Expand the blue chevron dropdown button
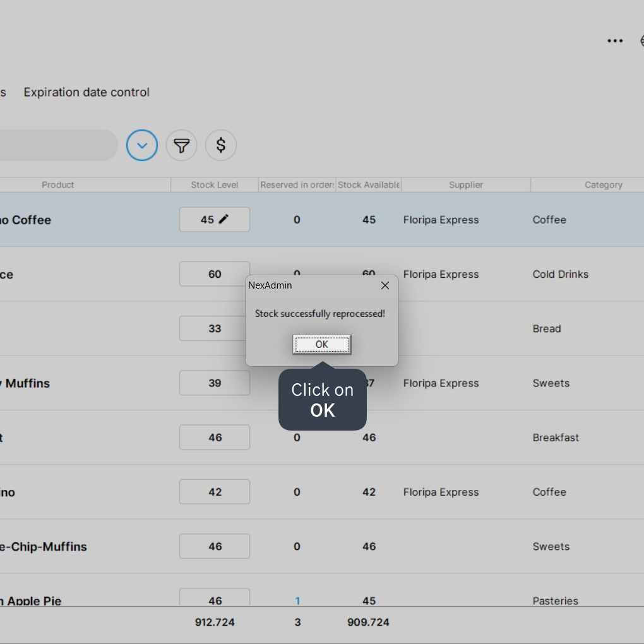The width and height of the screenshot is (644, 644). pos(142,145)
